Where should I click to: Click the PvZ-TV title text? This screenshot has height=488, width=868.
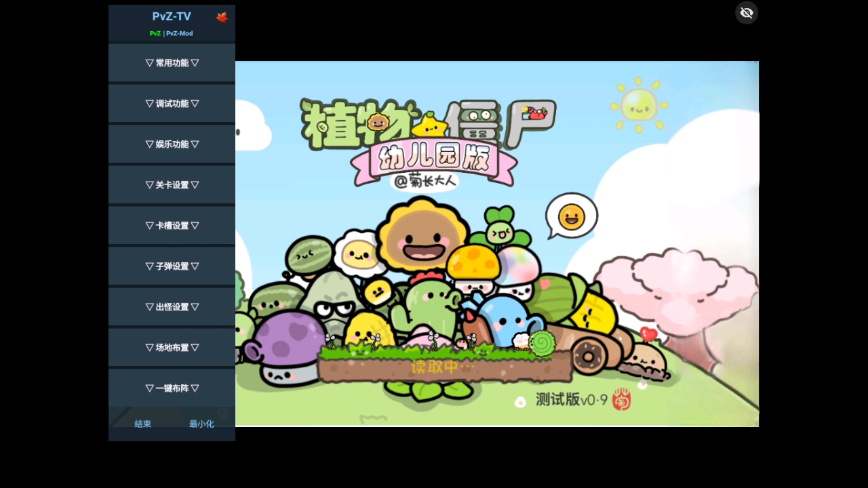pyautogui.click(x=172, y=17)
